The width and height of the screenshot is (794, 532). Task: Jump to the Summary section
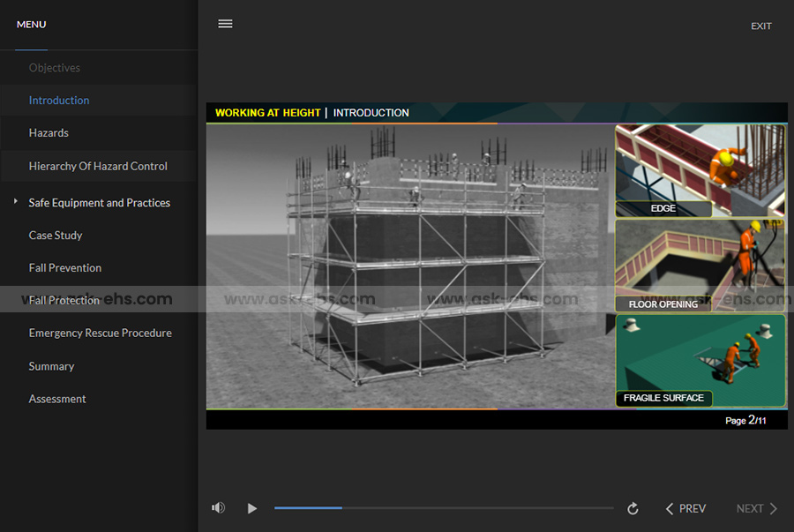pyautogui.click(x=51, y=366)
